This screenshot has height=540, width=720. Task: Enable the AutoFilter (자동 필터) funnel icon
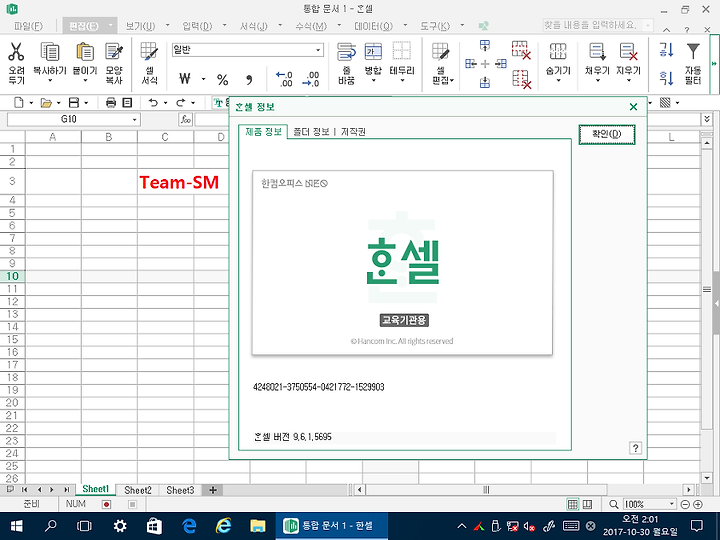[x=693, y=52]
